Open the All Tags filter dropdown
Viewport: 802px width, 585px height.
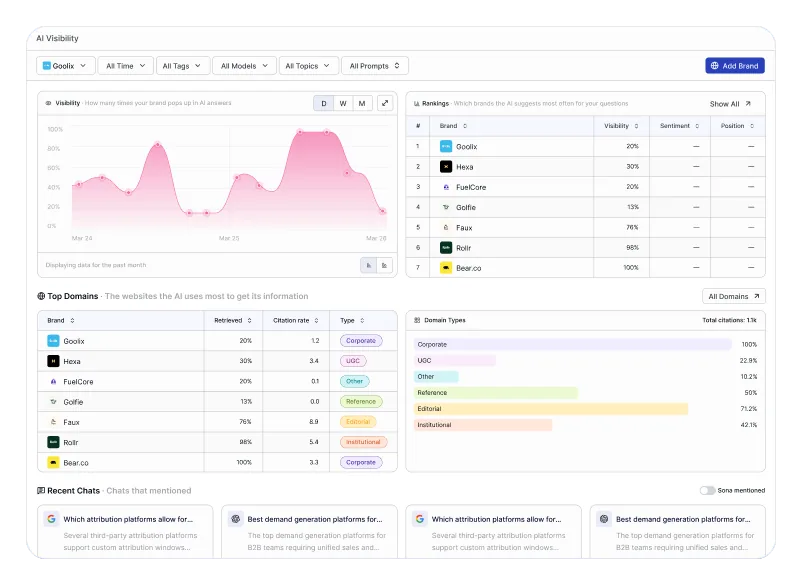click(183, 65)
